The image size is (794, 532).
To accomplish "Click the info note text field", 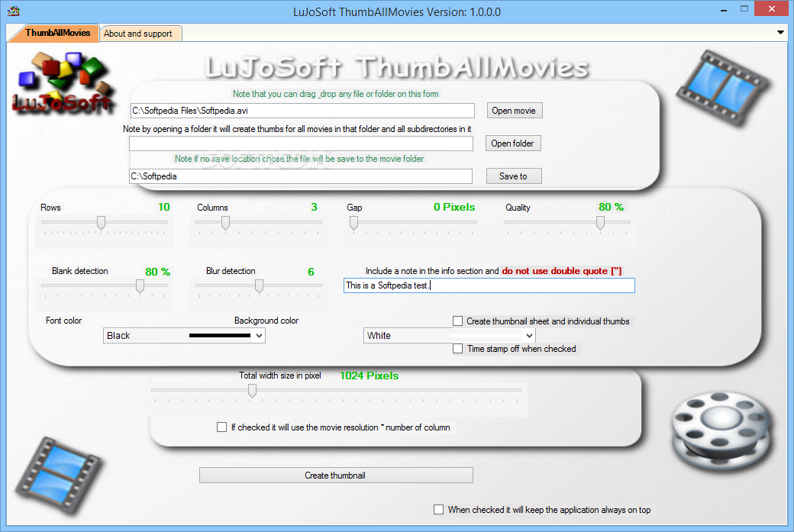I will pyautogui.click(x=489, y=285).
